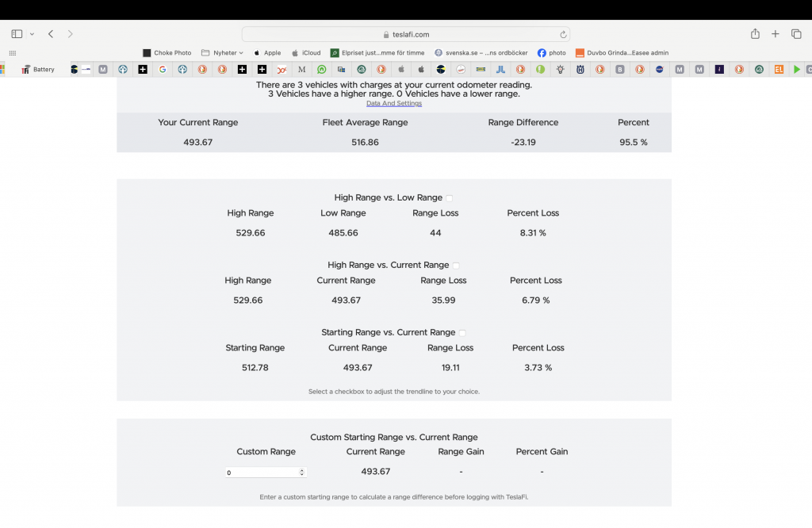Open the Facebook photo bookmark
Screen dimensions: 812x528
click(552, 53)
